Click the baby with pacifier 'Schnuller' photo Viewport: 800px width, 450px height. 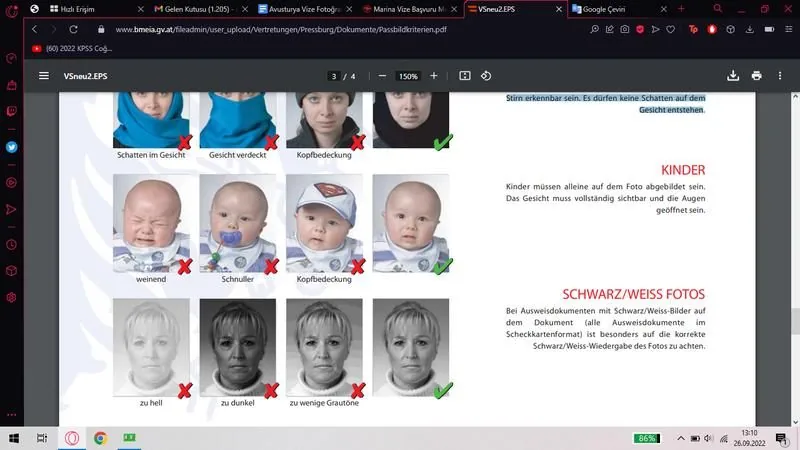click(238, 223)
